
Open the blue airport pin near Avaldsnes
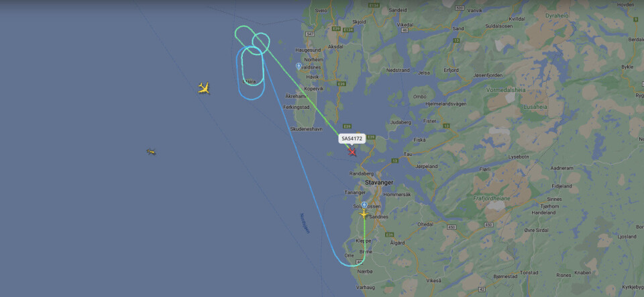point(299,66)
